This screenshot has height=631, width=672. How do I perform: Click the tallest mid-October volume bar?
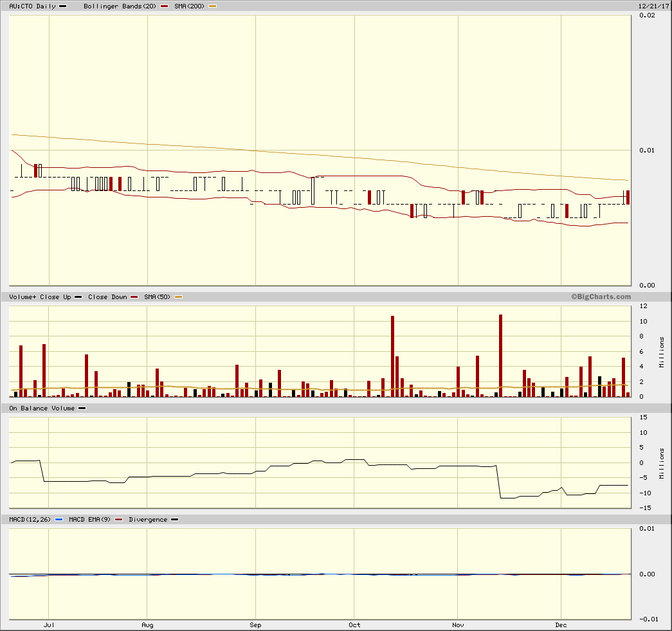pyautogui.click(x=392, y=356)
